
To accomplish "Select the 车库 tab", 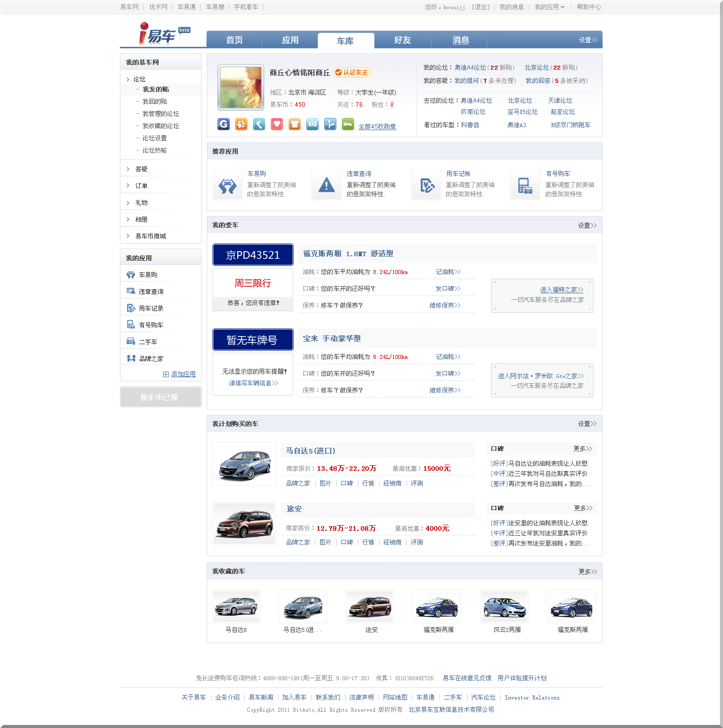I will [345, 41].
